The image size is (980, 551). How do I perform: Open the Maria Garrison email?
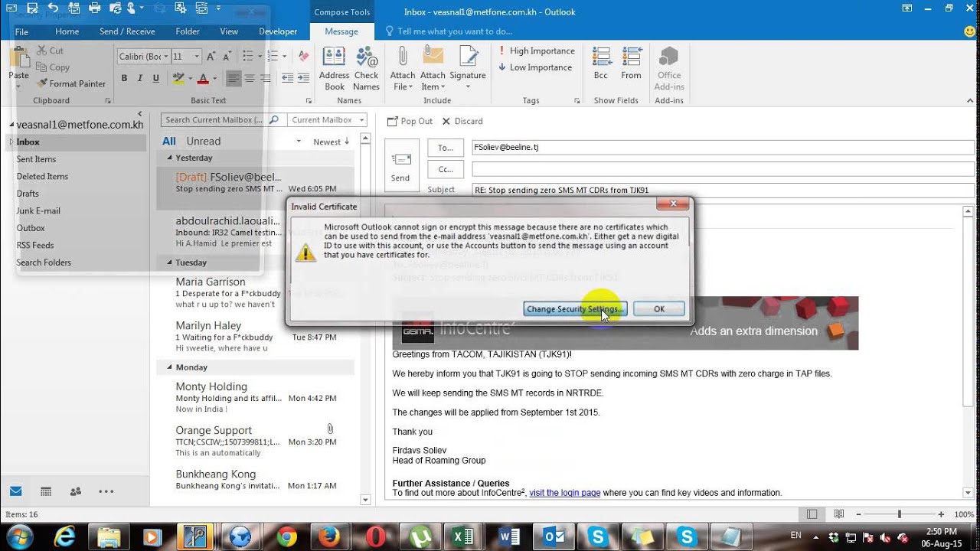(256, 292)
